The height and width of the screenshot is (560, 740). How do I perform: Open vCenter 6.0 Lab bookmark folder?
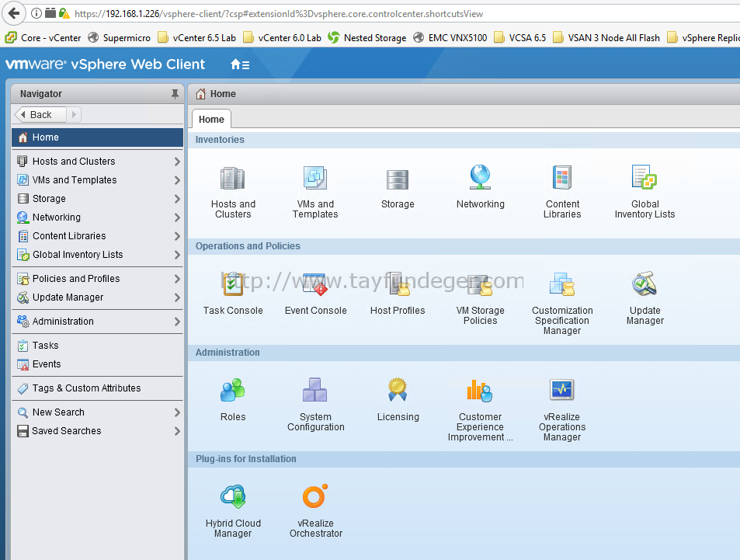282,38
